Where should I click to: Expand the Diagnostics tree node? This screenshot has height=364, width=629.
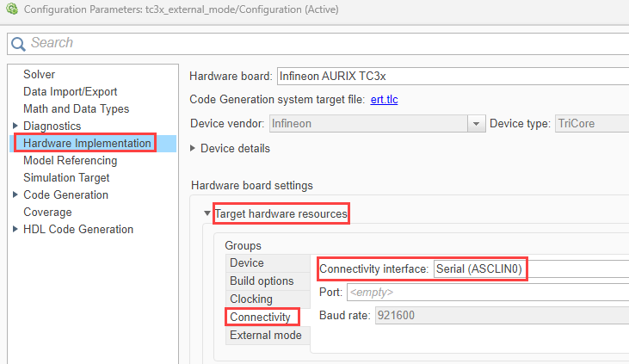[15, 126]
